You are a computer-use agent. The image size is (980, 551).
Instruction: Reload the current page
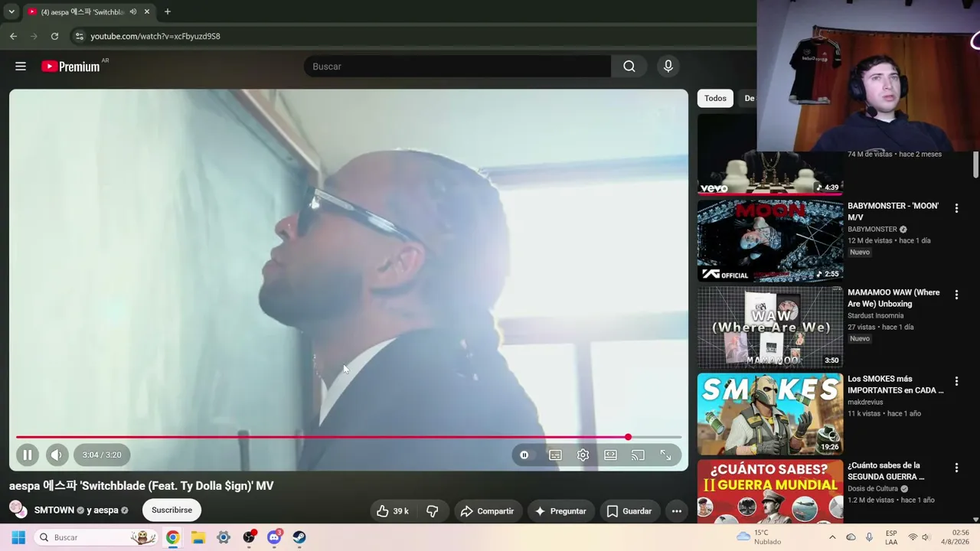pos(54,36)
